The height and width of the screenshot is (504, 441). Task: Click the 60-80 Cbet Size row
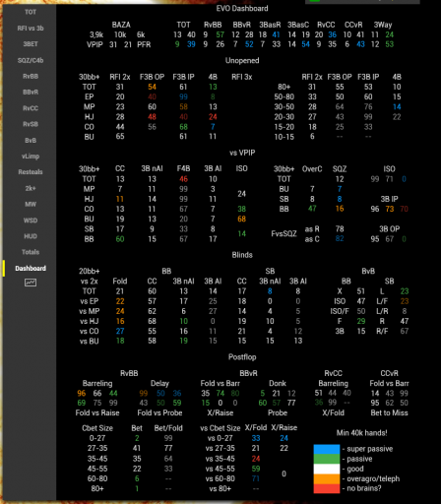97,478
